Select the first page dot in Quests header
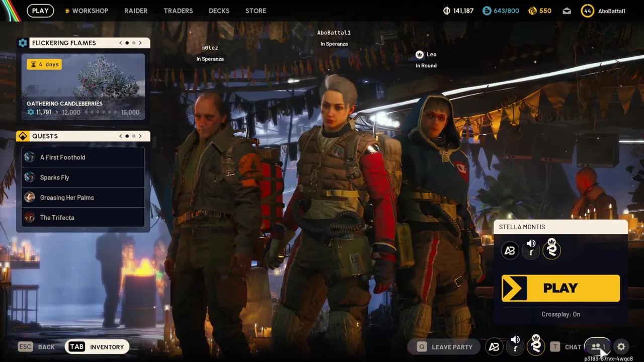Image resolution: width=644 pixels, height=362 pixels. pyautogui.click(x=127, y=136)
